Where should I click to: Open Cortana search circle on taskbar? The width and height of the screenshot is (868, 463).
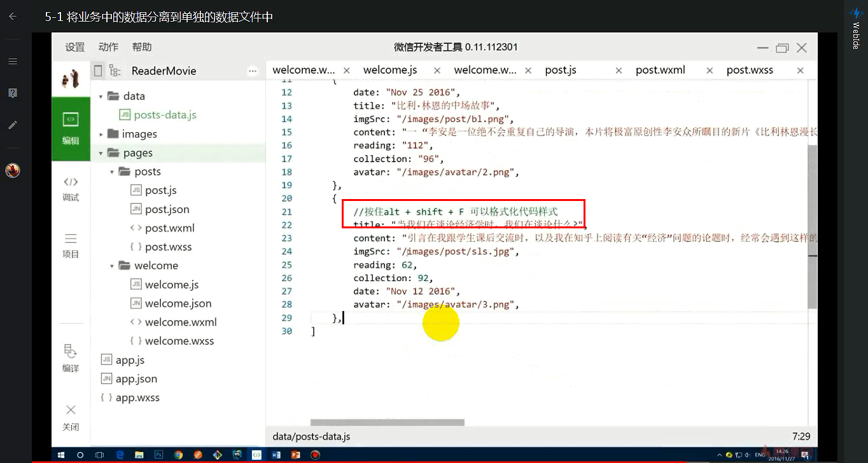pyautogui.click(x=80, y=455)
